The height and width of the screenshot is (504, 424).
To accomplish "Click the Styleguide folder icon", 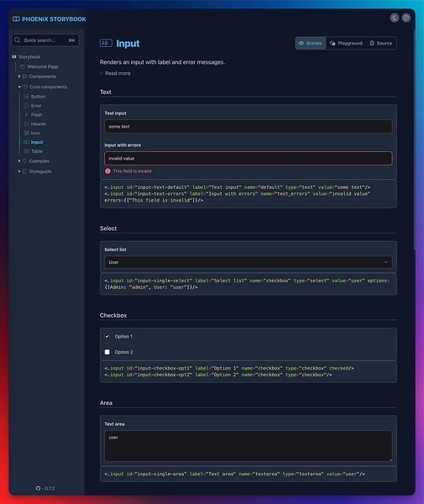I will coord(24,171).
